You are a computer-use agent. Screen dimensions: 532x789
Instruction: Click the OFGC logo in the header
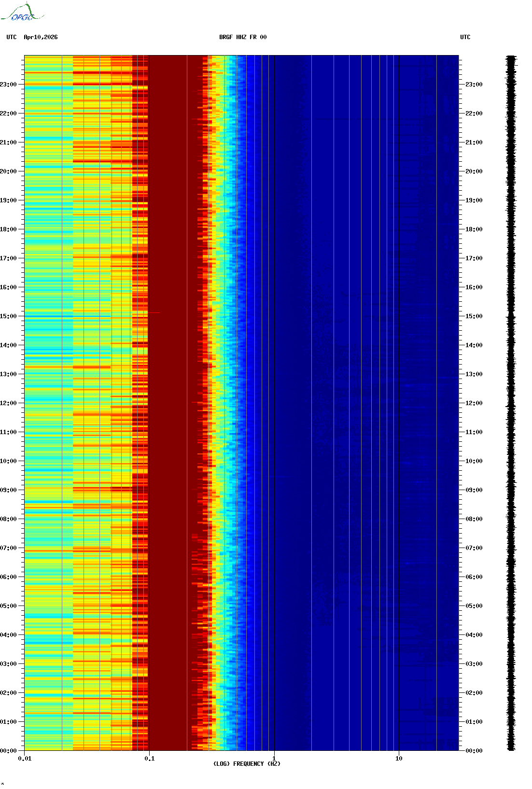[22, 12]
